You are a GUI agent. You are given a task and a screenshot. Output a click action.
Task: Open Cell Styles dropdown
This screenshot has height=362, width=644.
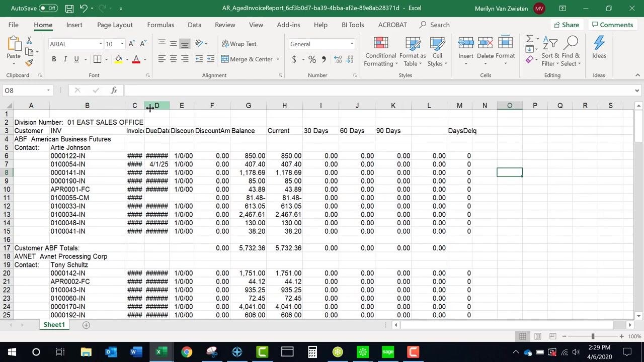click(437, 51)
